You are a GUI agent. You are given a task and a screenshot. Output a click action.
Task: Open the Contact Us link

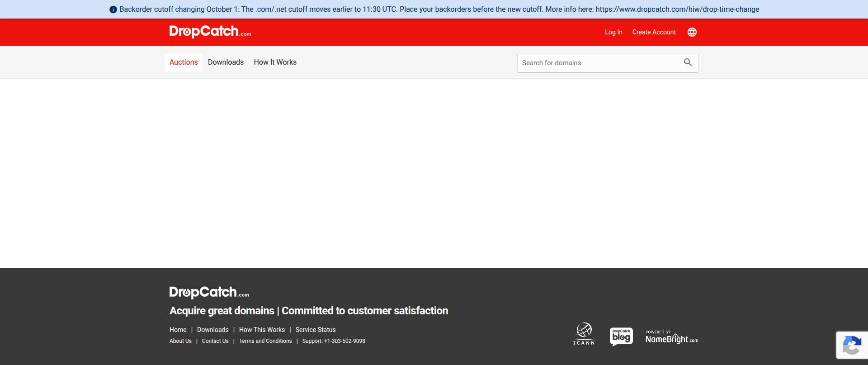(x=215, y=341)
